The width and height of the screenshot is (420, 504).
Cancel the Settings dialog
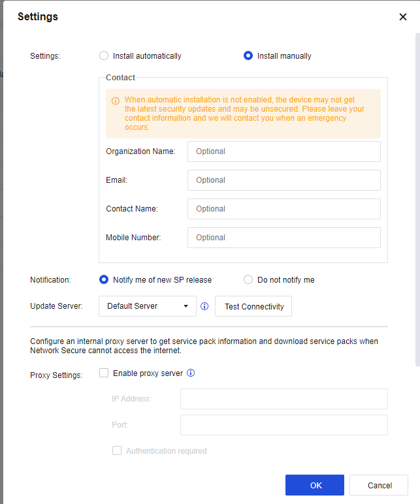click(x=379, y=485)
